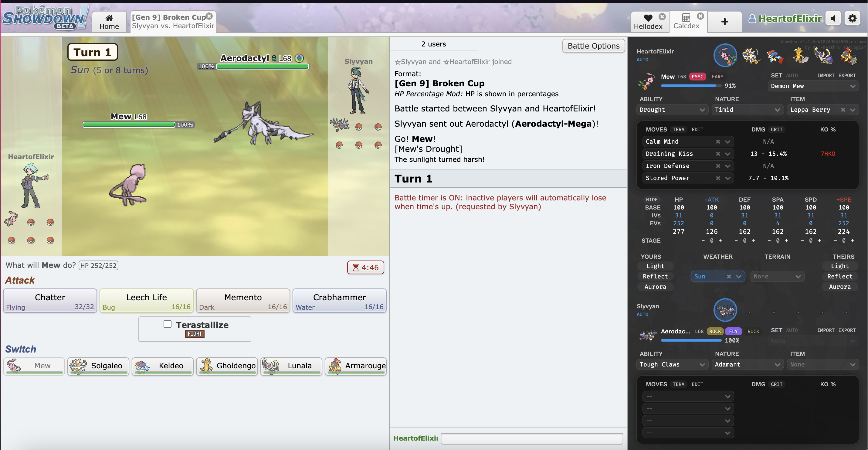Click Mew's HP bar in Calcdex
The image size is (868, 450).
691,86
